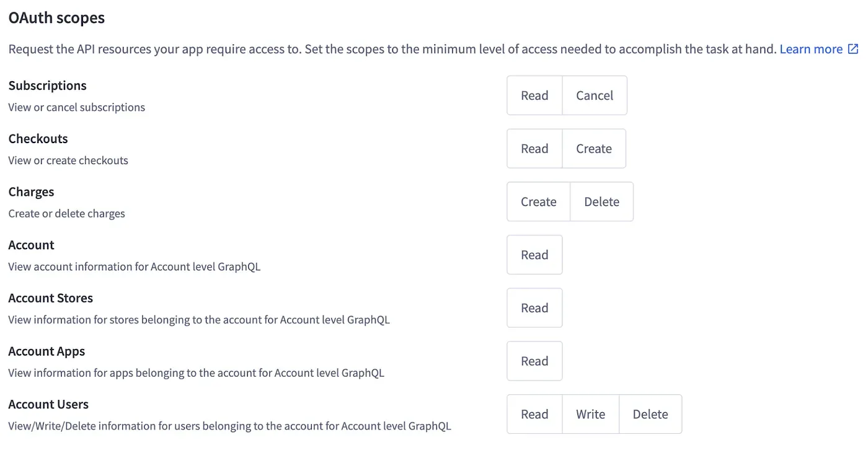Click the Account Users scope label
868x458 pixels.
[x=48, y=404]
